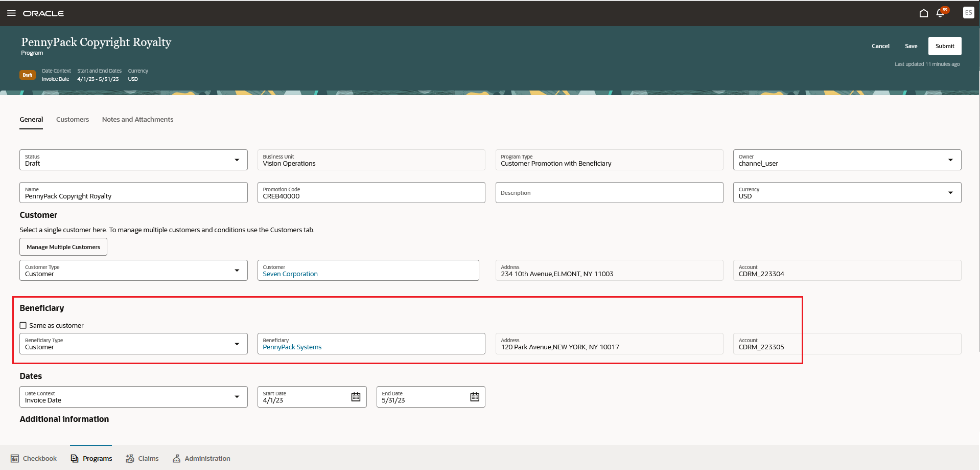
Task: Click the Oracle logo
Action: point(43,13)
